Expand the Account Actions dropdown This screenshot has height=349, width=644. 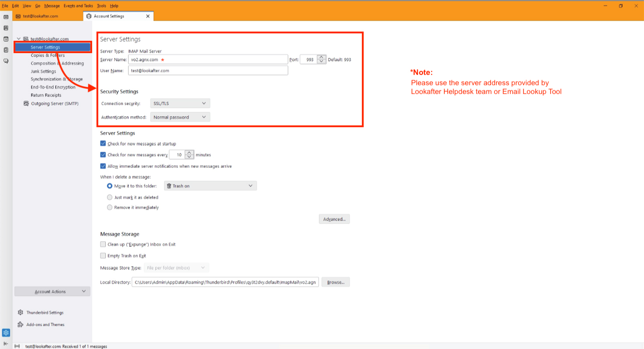click(52, 292)
